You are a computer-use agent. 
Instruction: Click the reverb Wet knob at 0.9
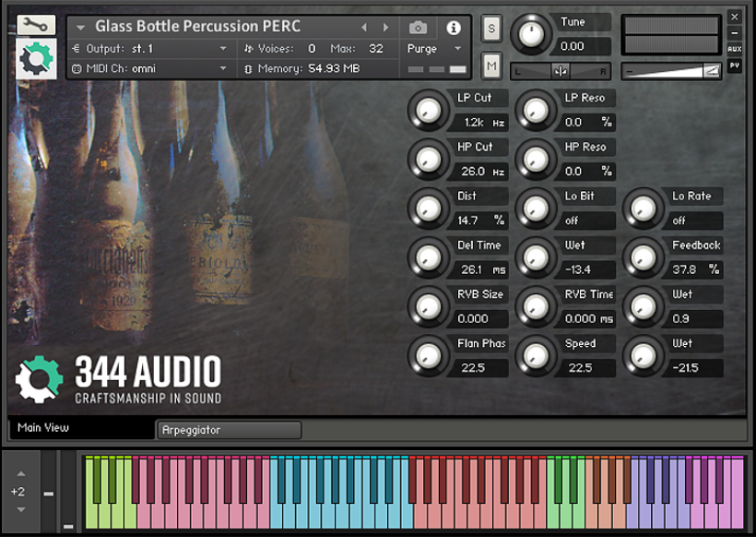click(x=644, y=307)
